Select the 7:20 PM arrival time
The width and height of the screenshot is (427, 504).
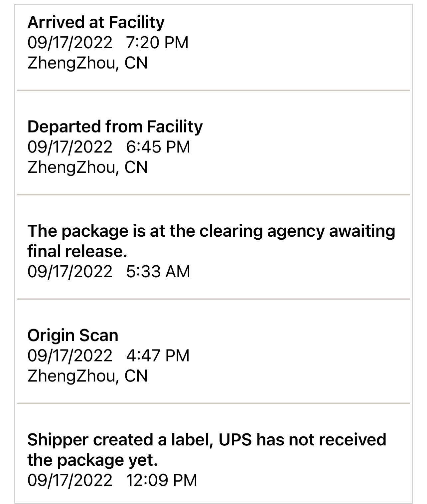157,43
